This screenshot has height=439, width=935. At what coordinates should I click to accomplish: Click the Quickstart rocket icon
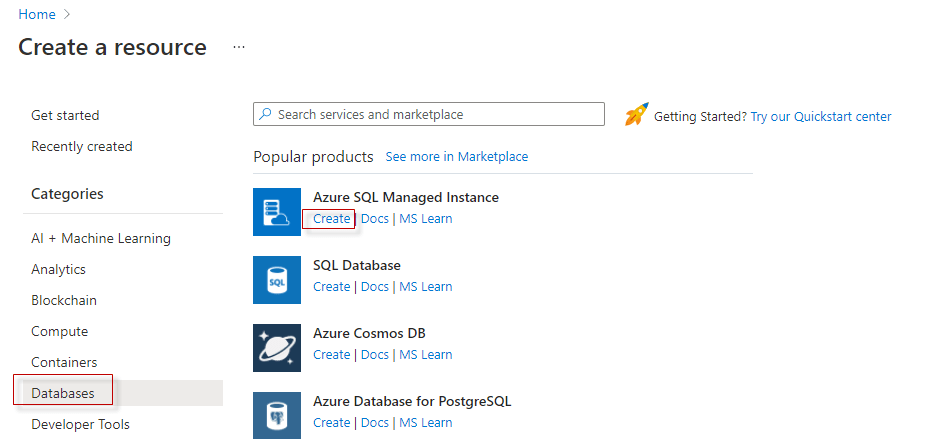coord(636,115)
